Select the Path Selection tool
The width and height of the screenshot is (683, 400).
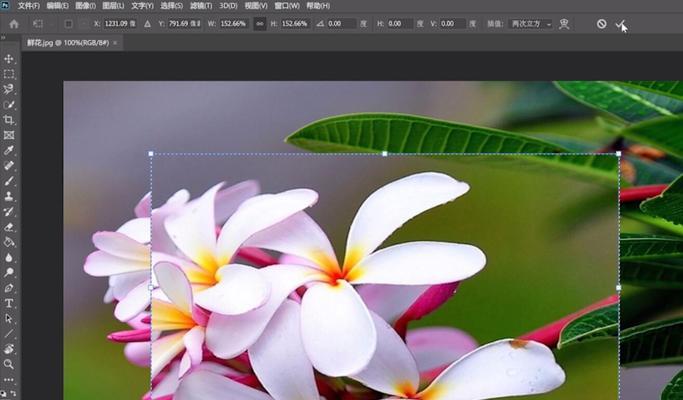(9, 319)
